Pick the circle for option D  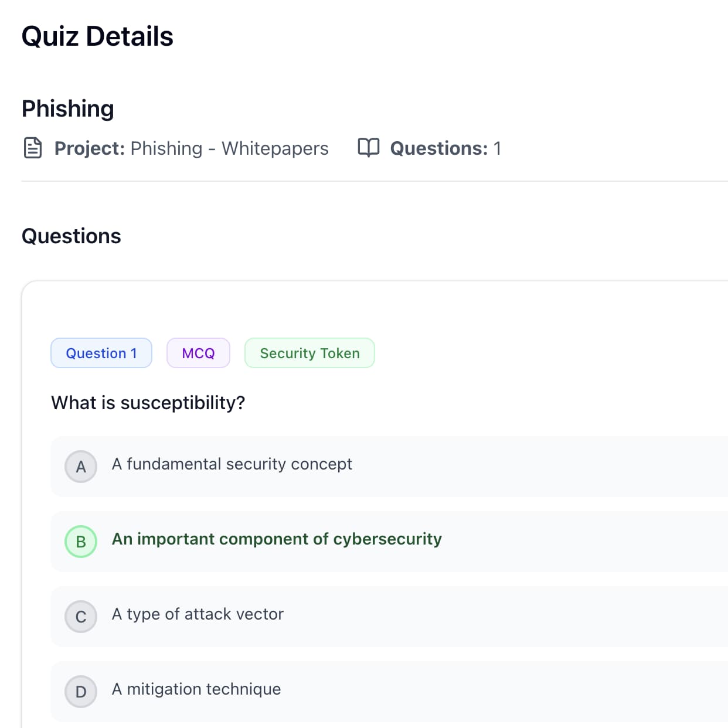click(x=81, y=692)
